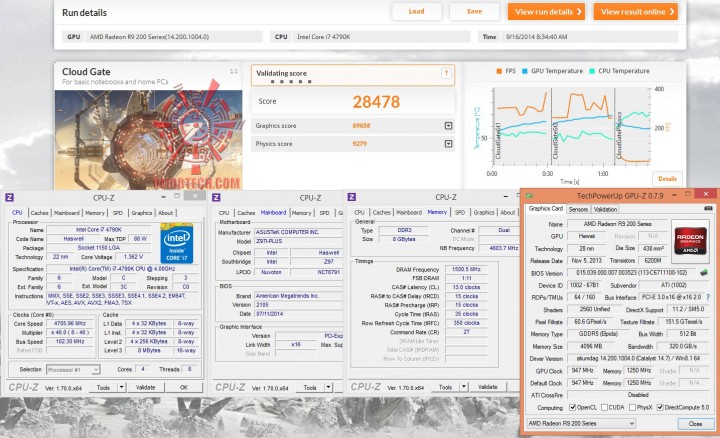Click the DRAM Frequency 1500.5 MHz value
This screenshot has height=438, width=720.
[x=466, y=270]
